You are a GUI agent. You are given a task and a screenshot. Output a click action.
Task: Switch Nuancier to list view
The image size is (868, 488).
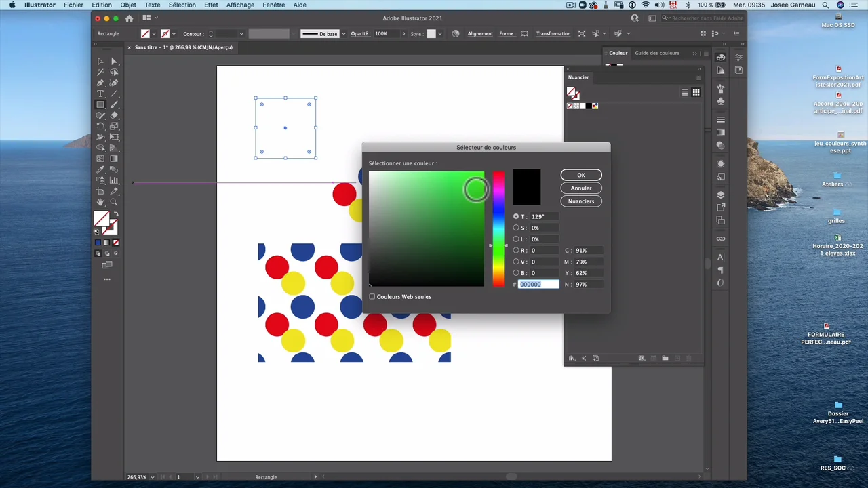[685, 92]
